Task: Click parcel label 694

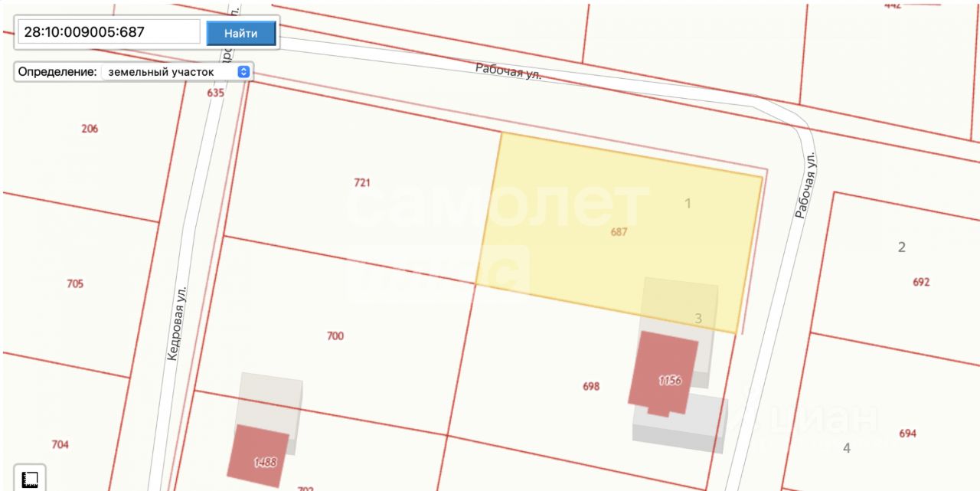Action: coord(907,434)
